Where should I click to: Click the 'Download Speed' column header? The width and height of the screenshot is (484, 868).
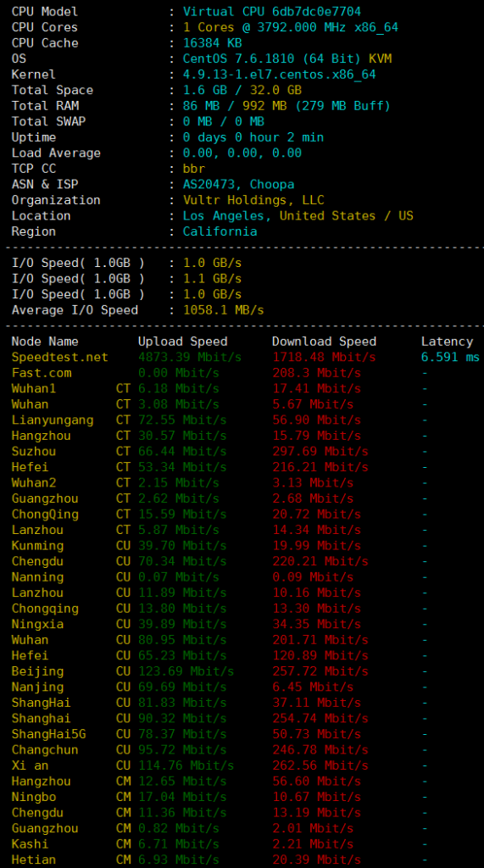tap(324, 342)
